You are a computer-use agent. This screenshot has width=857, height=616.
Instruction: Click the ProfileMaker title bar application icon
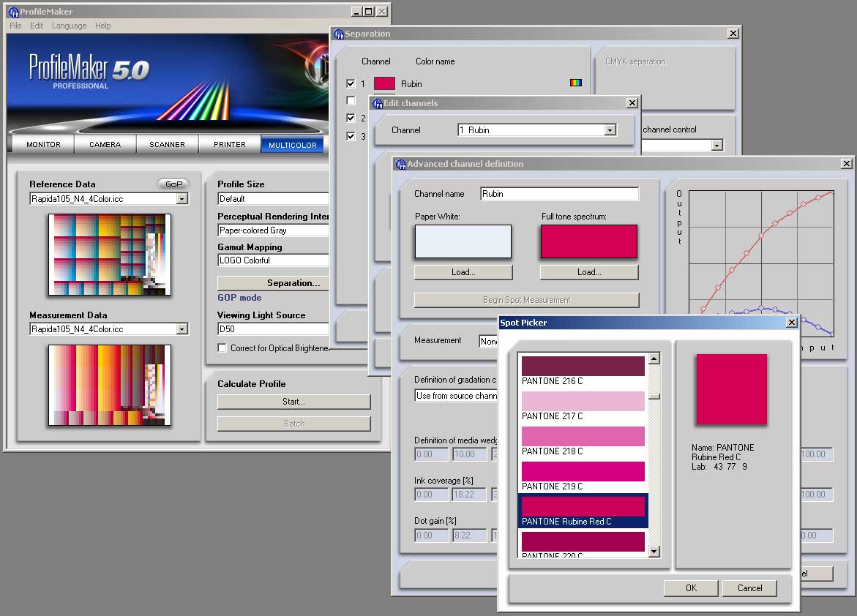(x=14, y=12)
